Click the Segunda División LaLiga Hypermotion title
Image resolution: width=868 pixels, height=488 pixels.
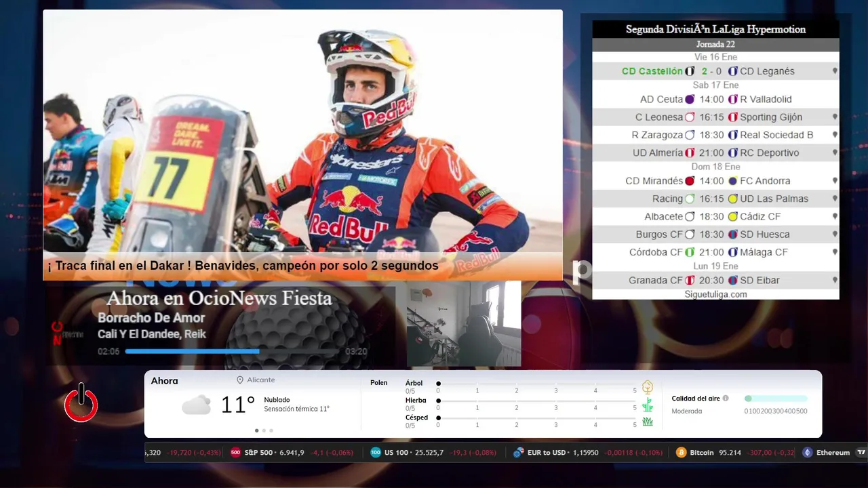click(715, 30)
